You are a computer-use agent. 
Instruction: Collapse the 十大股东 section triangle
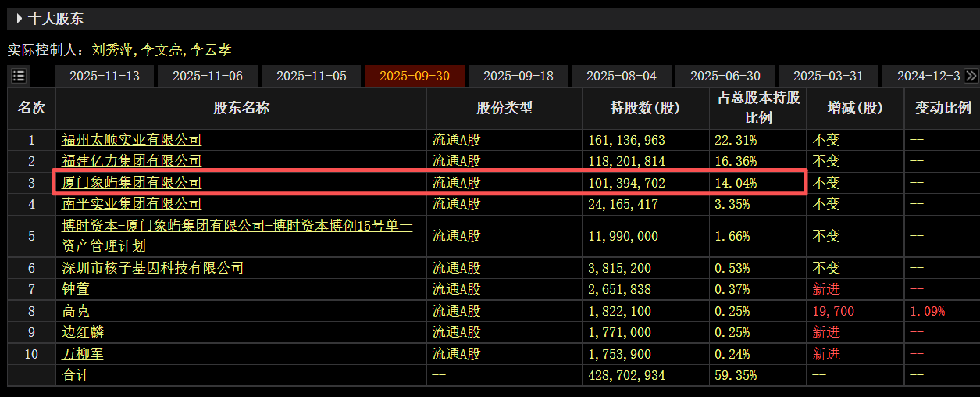[20, 19]
